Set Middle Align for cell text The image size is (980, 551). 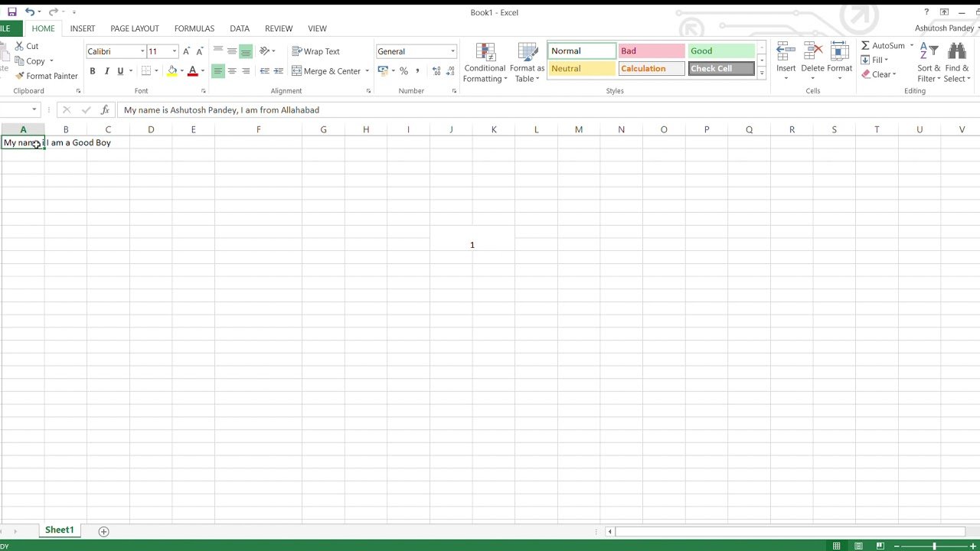232,51
